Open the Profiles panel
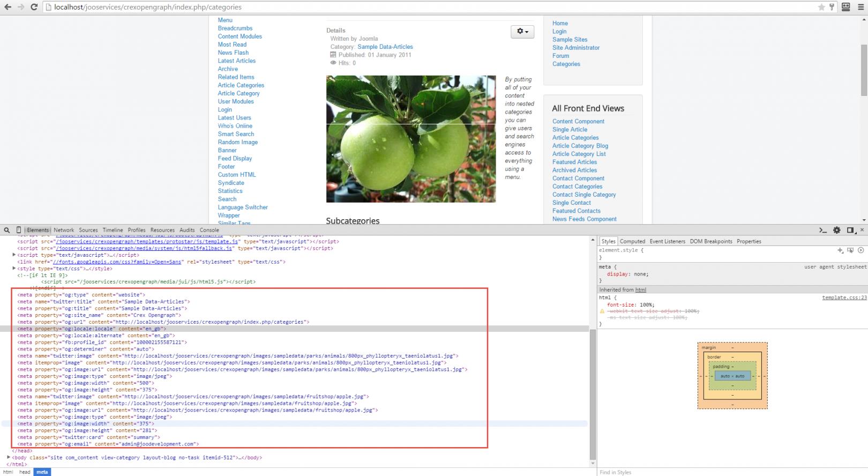 pyautogui.click(x=137, y=230)
